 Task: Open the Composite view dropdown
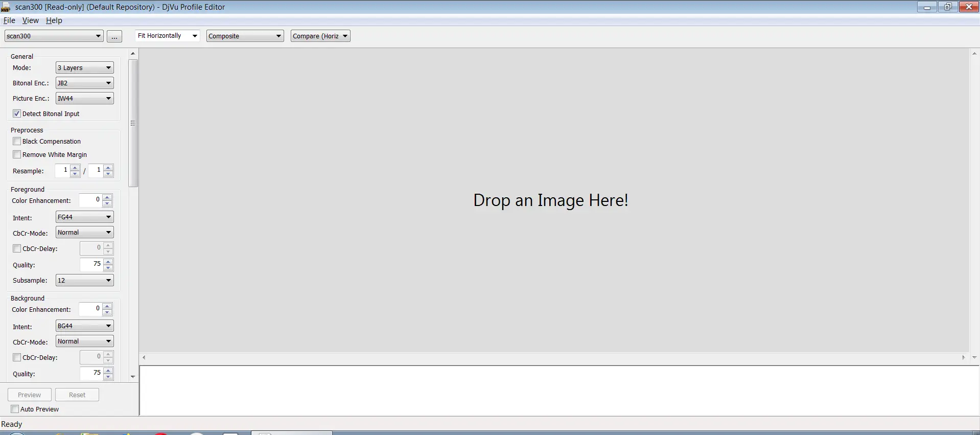(245, 36)
